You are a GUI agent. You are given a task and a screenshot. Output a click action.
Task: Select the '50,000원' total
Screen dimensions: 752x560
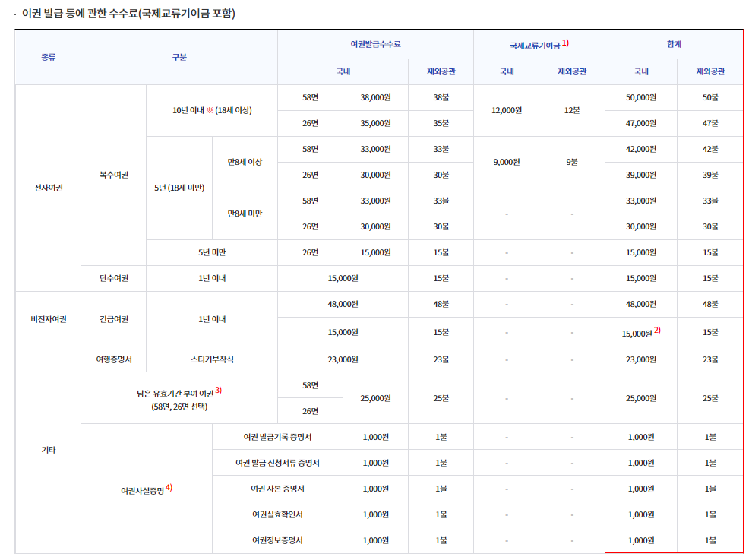tap(641, 97)
